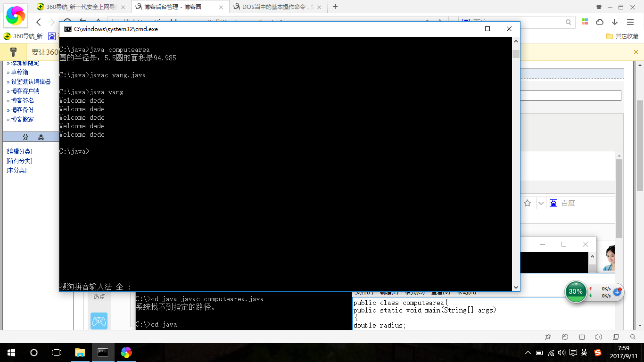Select cmd window in taskbar
The width and height of the screenshot is (644, 362).
(x=103, y=353)
